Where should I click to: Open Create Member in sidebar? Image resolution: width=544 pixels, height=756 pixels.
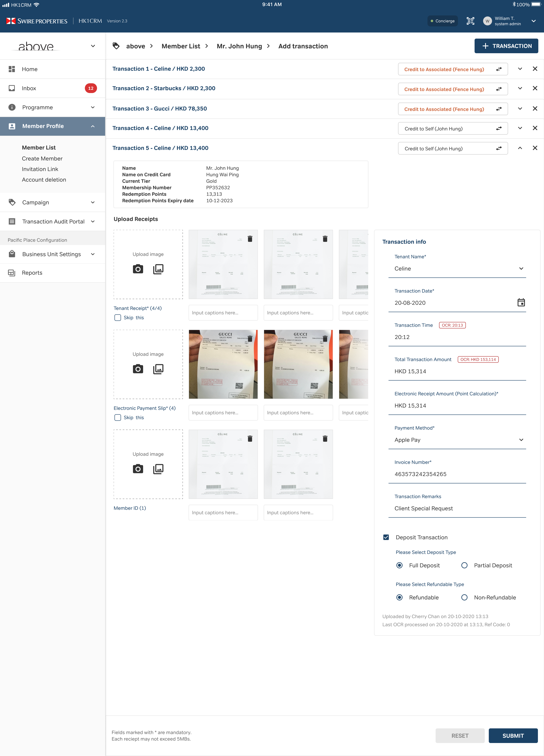pos(42,159)
